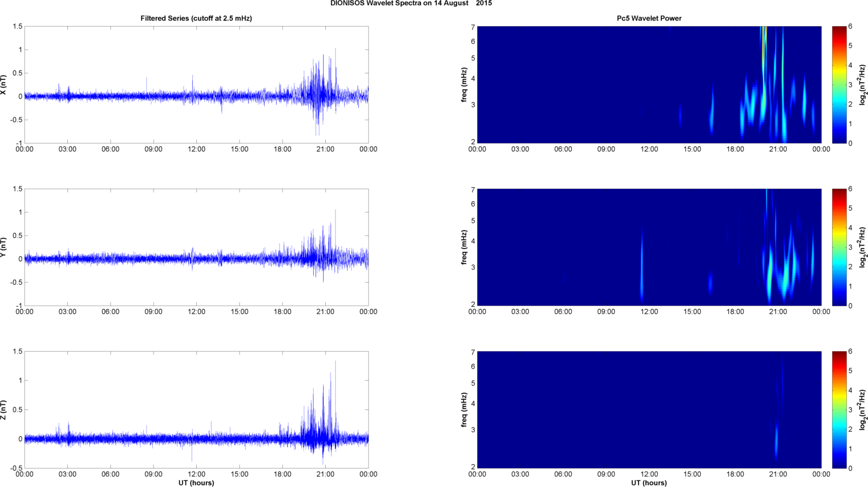
Task: Click the colorbar beside the Y spectrogram
Action: coord(839,247)
